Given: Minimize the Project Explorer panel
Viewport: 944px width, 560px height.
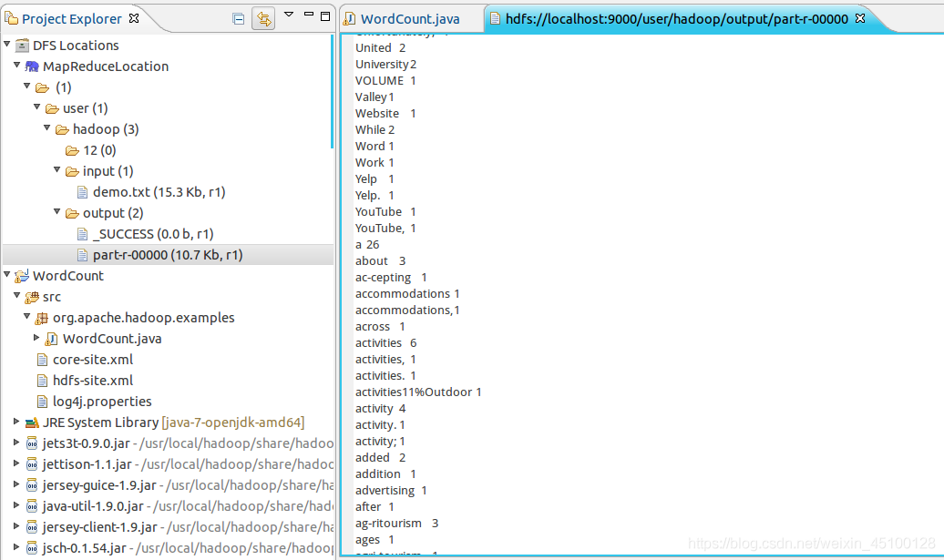Looking at the screenshot, I should (x=309, y=14).
